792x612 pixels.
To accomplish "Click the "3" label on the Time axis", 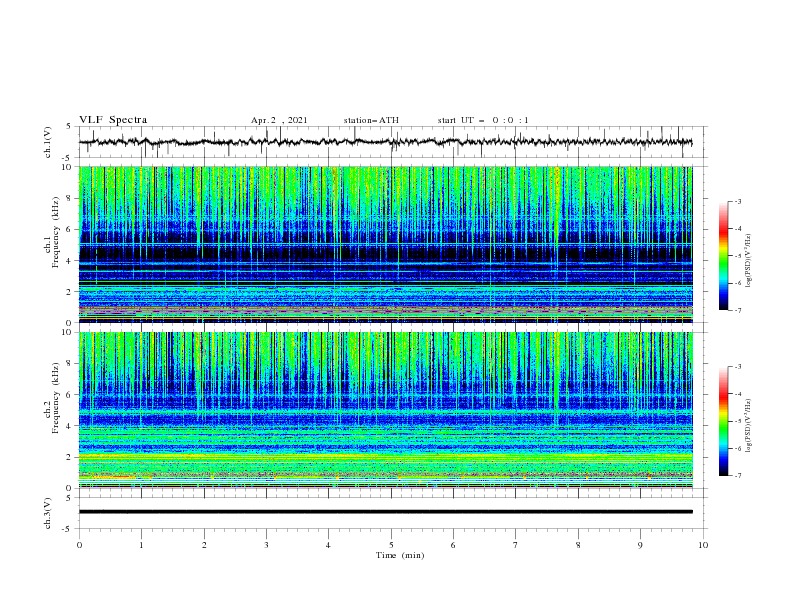I will 266,545.
